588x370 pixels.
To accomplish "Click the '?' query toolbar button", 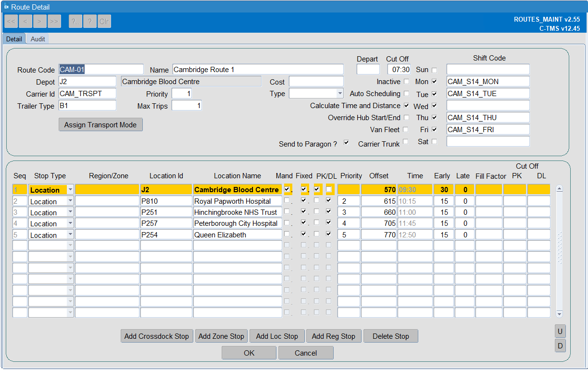I will point(90,21).
